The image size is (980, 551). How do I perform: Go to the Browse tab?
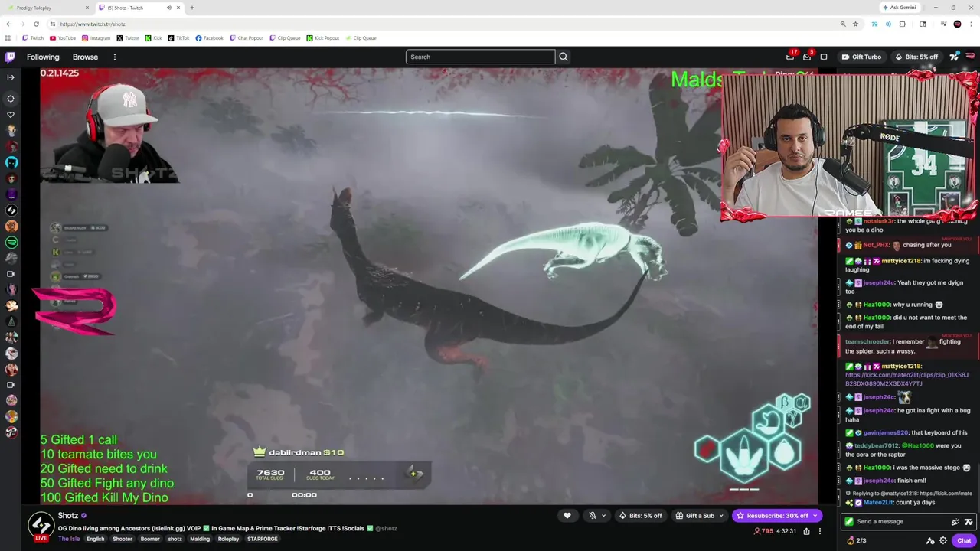point(85,57)
